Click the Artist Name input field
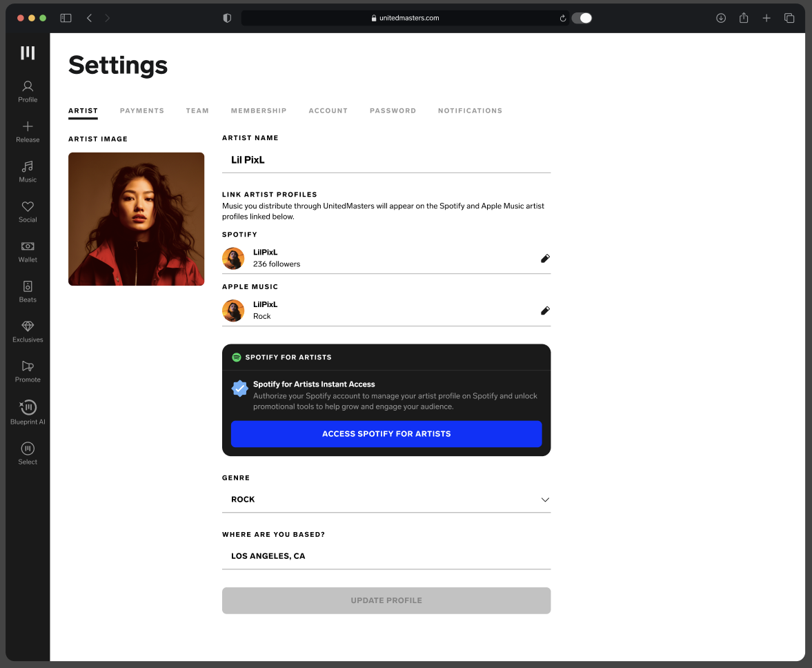Screen dimensions: 812x668 pos(386,160)
